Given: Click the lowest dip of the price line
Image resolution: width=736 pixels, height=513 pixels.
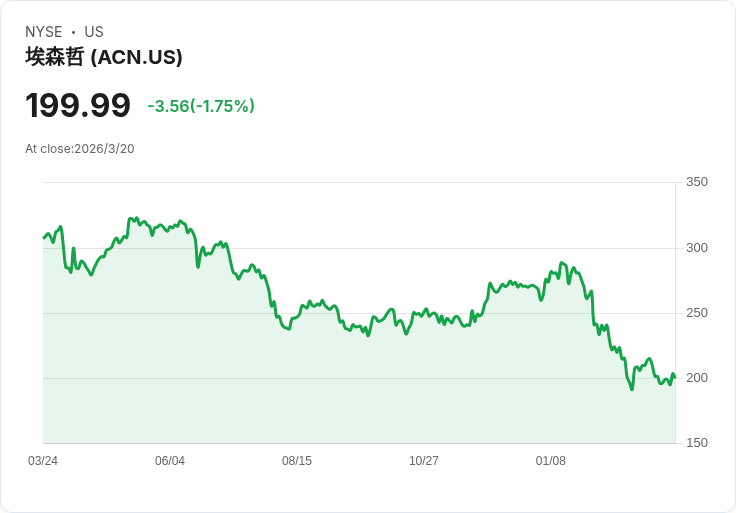Looking at the screenshot, I should coord(632,389).
